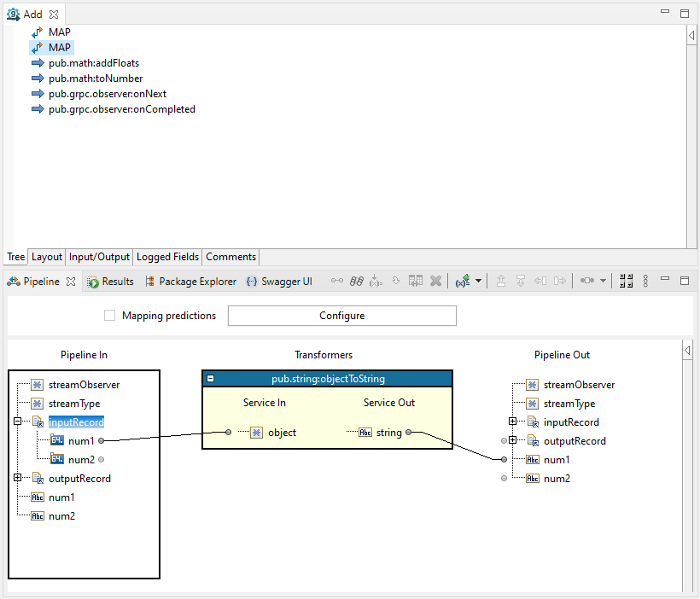The image size is (700, 599).
Task: Collapse the pub.string:objectToString transformer box
Action: click(210, 378)
